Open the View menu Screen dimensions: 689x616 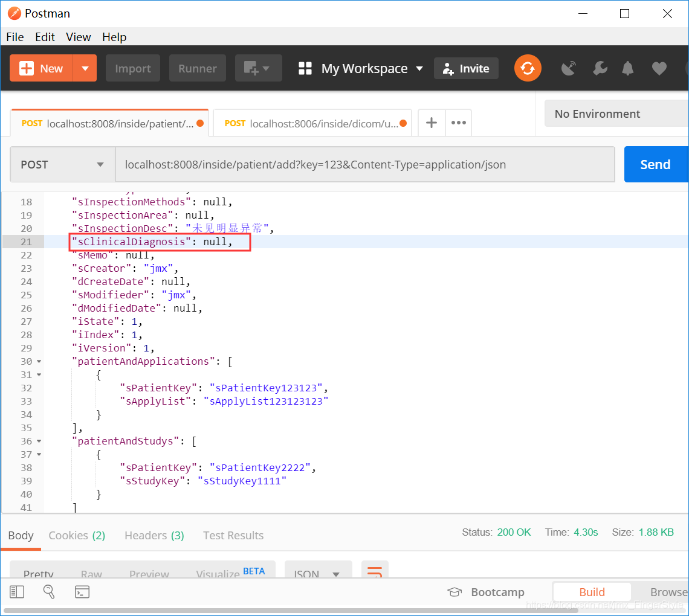pos(78,37)
